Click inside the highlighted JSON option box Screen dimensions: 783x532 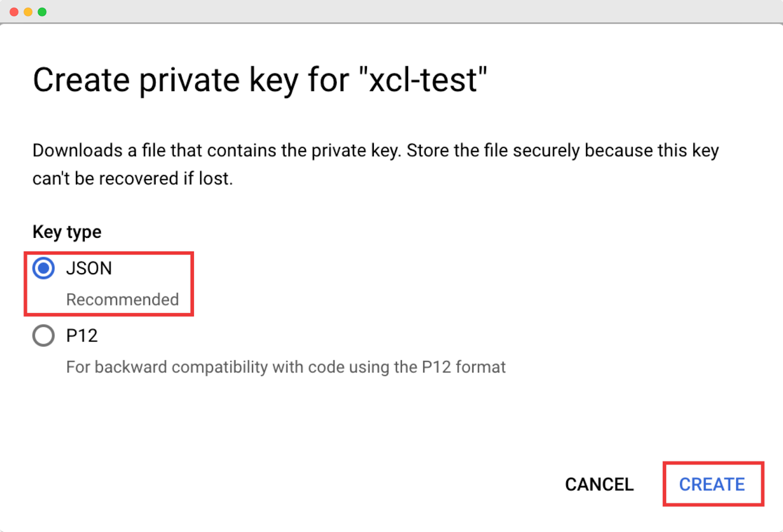coord(109,283)
